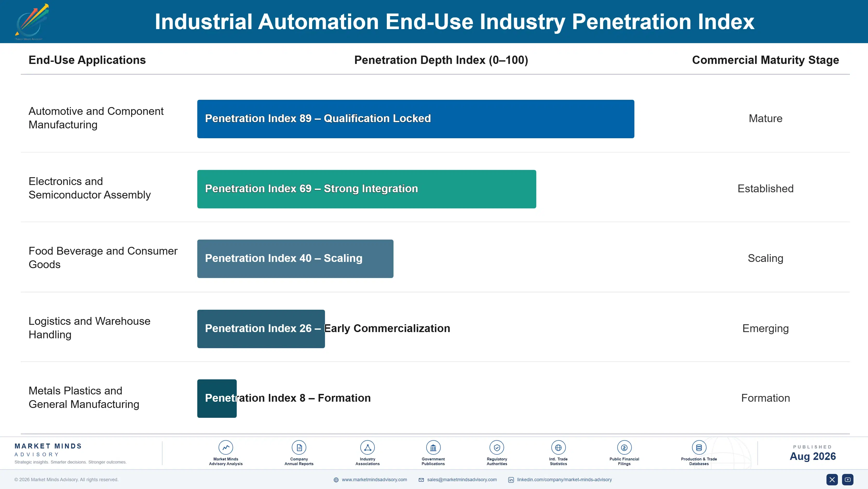Click the Formation value in maturity column
Screen dimensions: 868x489
(x=765, y=398)
